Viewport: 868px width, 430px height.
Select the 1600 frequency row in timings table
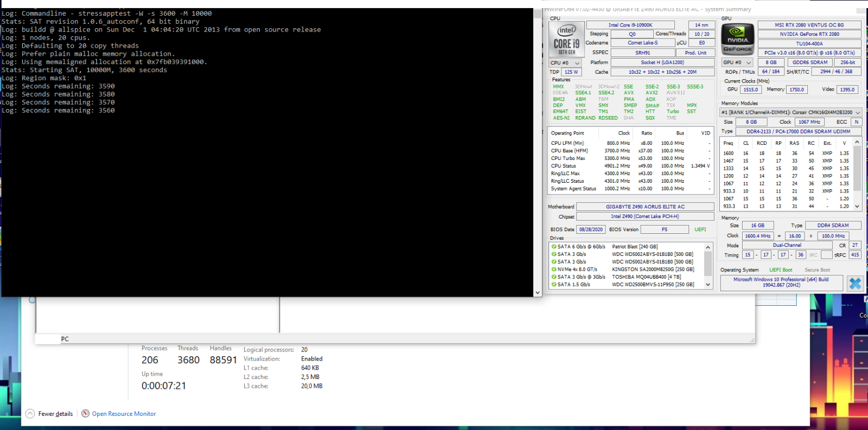(x=786, y=153)
